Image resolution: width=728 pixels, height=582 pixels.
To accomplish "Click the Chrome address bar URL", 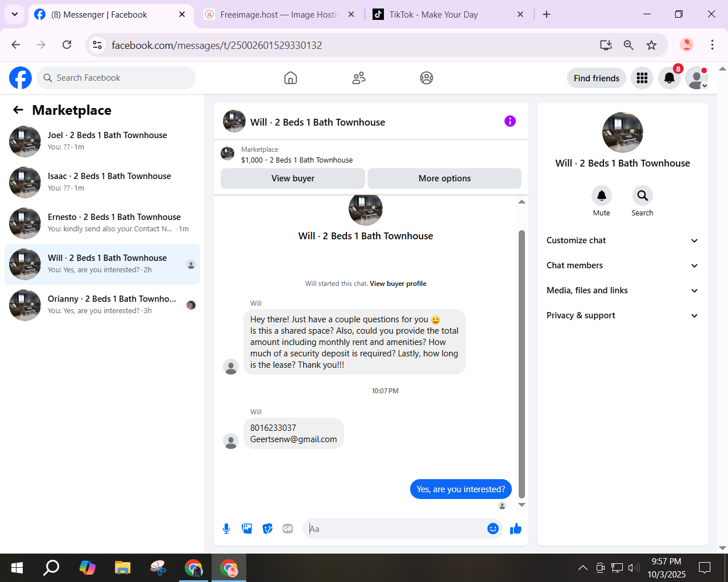I will 217,45.
